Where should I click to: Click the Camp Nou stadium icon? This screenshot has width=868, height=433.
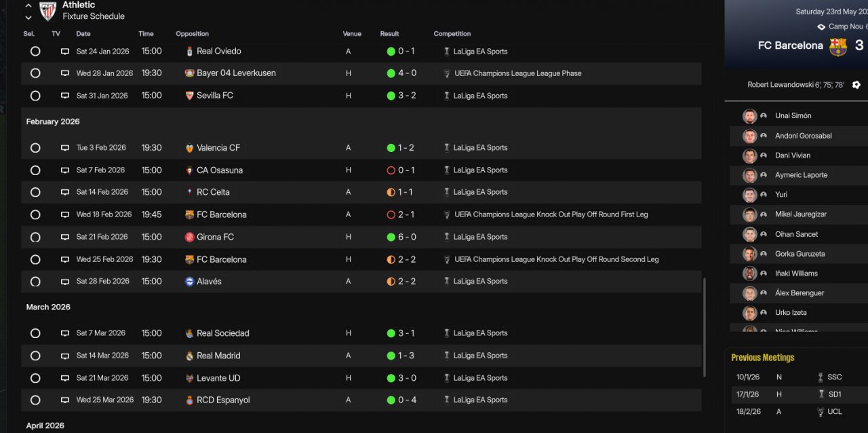(821, 27)
